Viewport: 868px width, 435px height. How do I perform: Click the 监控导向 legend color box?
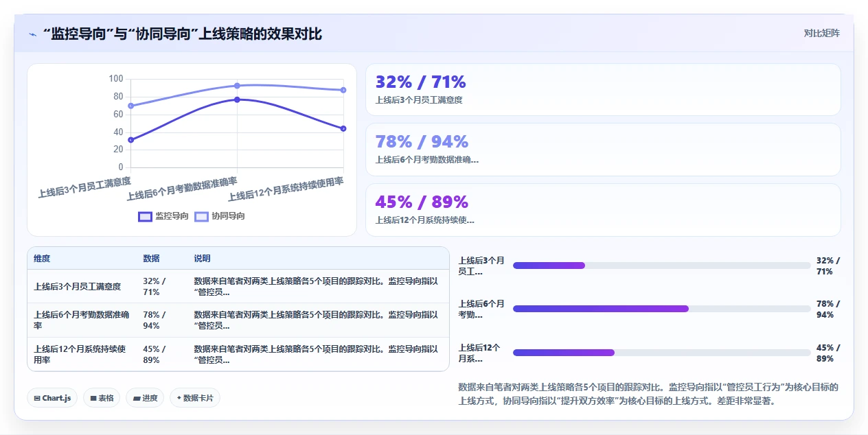tap(145, 216)
